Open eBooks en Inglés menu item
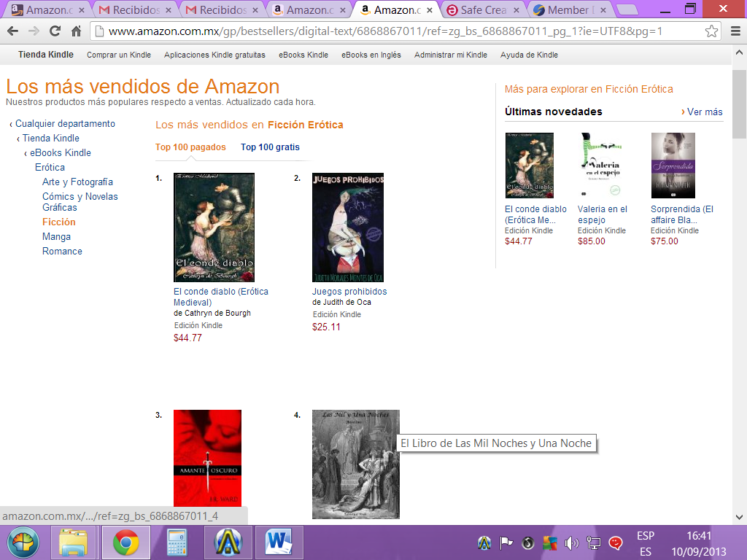 tap(371, 55)
